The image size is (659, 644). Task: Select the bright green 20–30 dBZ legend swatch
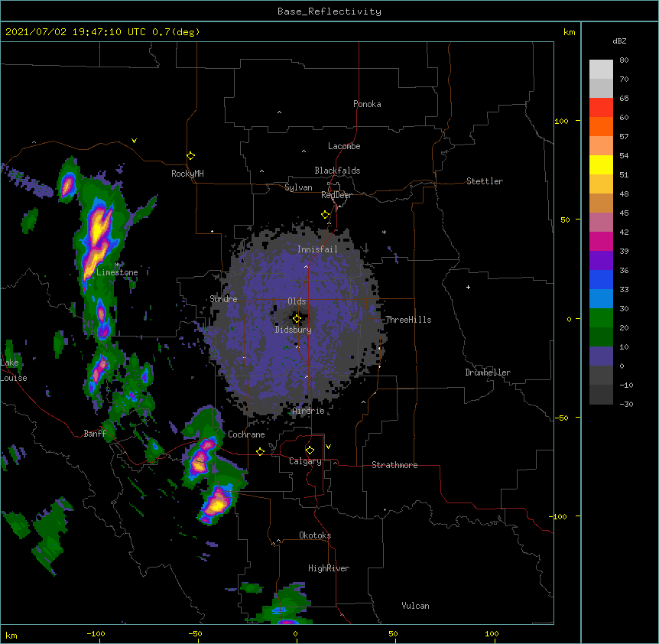(601, 318)
